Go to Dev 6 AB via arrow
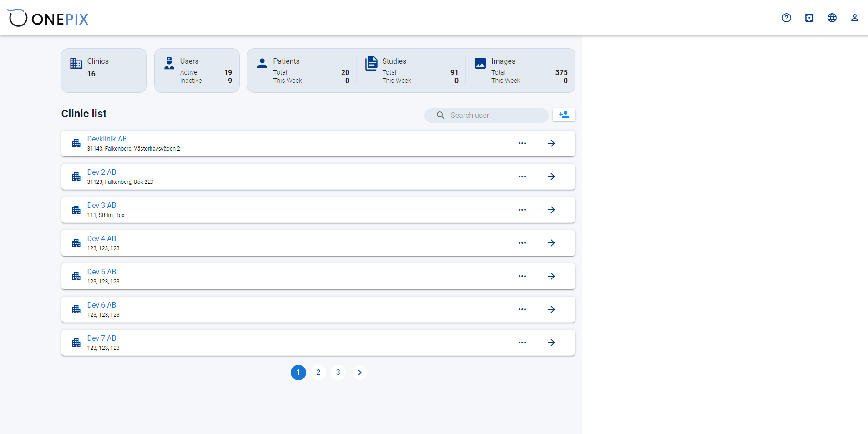This screenshot has width=868, height=434. tap(551, 309)
